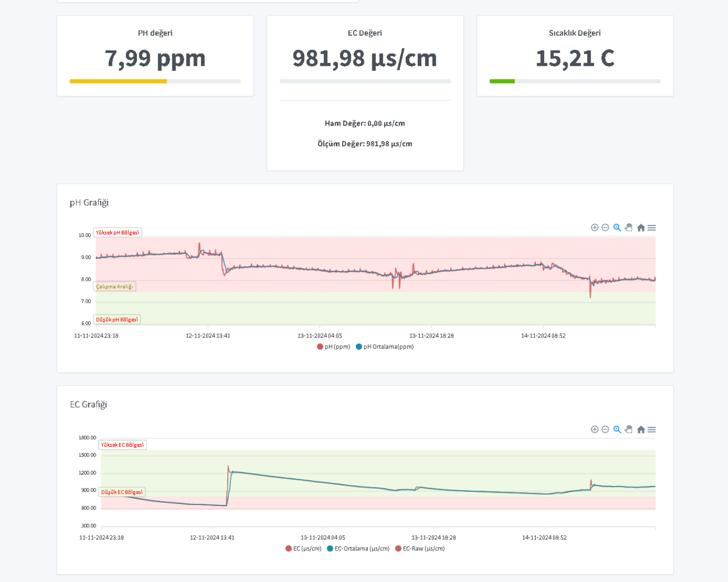The width and height of the screenshot is (728, 582).
Task: Enable panning hand tool on EC chart
Action: tap(629, 429)
